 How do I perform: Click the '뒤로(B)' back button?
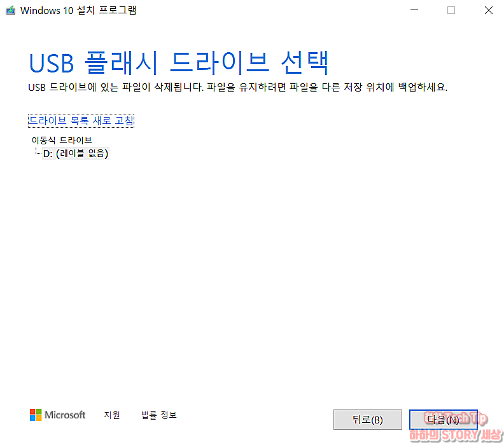[x=367, y=420]
